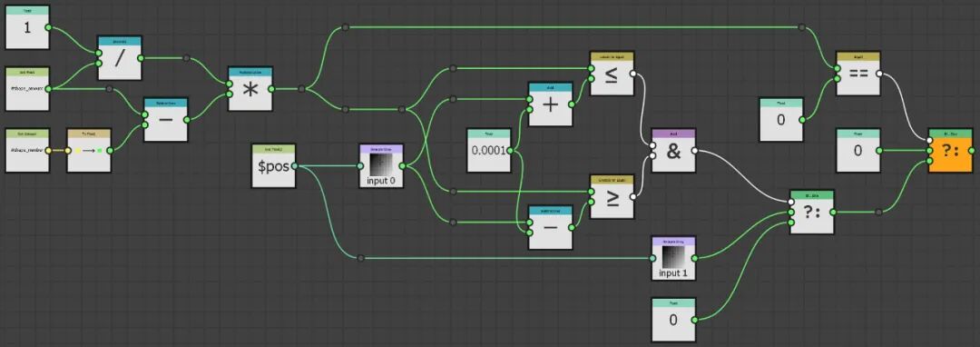Click the wire dot between gray and orange If-Else
Image resolution: width=980 pixels, height=347 pixels.
coord(878,212)
